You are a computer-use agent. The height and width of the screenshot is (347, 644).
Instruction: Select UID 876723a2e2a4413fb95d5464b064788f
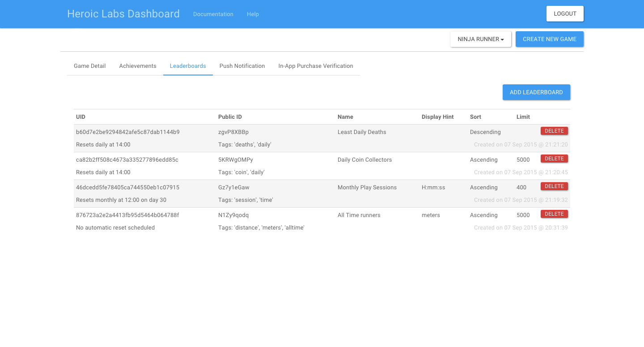coord(127,215)
